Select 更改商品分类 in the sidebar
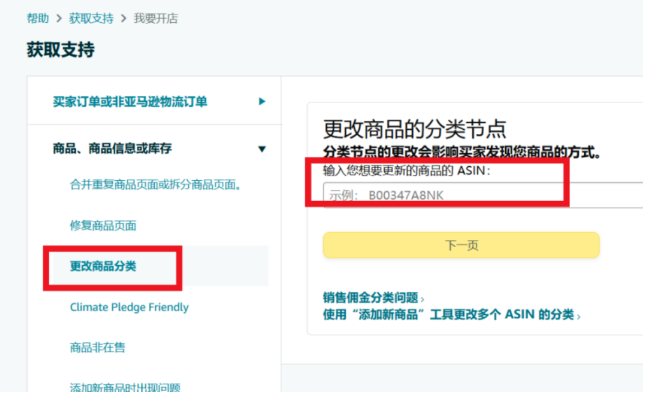646x400 pixels. click(103, 266)
